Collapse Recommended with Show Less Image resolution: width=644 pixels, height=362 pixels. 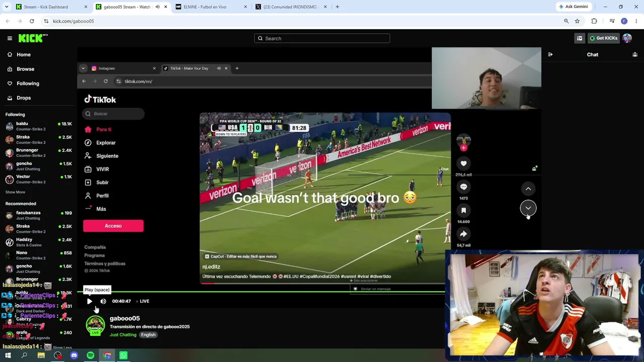62,347
